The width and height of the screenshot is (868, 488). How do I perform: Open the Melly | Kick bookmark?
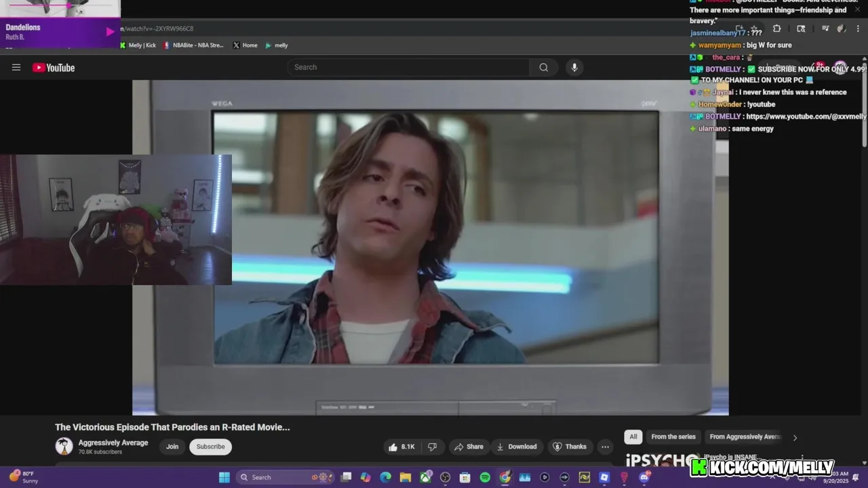pos(138,45)
